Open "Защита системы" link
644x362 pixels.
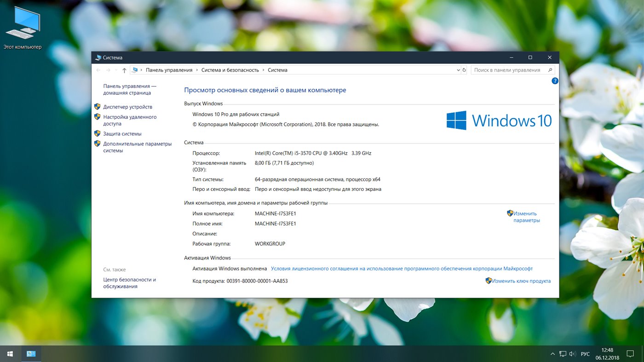tap(122, 134)
